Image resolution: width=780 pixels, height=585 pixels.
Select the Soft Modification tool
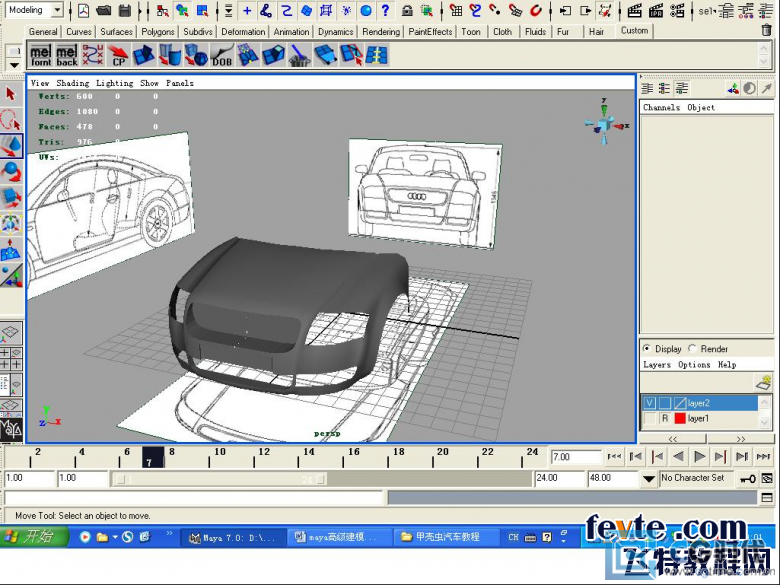coord(11,250)
